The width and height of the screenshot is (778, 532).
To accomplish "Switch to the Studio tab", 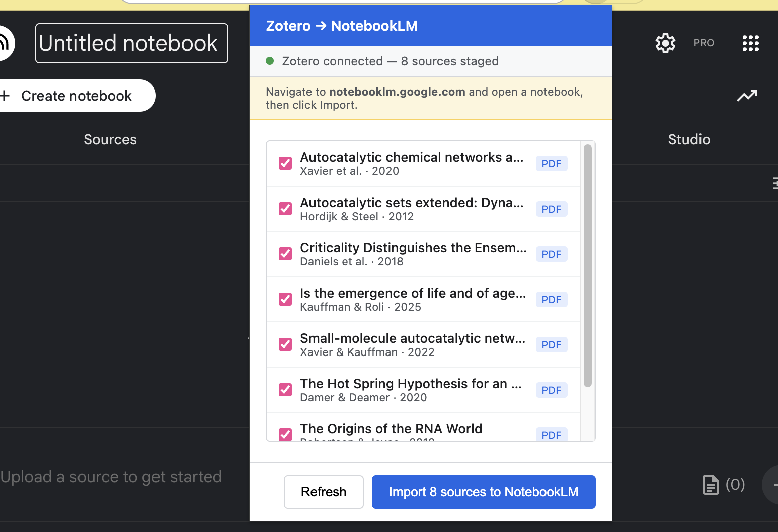I will 689,139.
